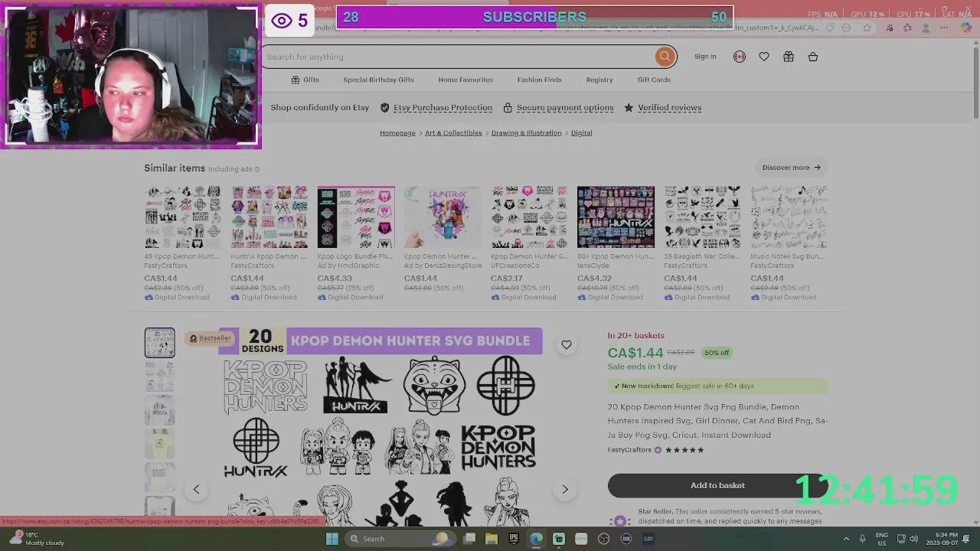Open the shopping basket icon
The image size is (980, 551).
tap(813, 57)
